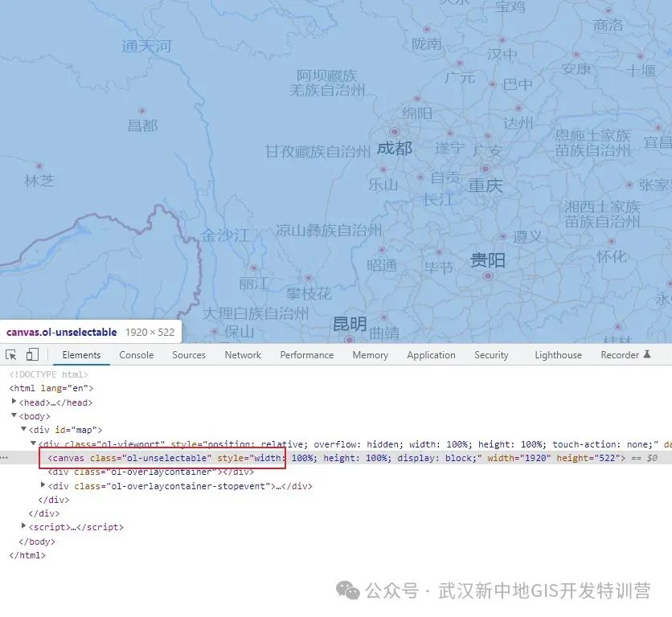
Task: Expand the script element node
Action: tap(23, 525)
